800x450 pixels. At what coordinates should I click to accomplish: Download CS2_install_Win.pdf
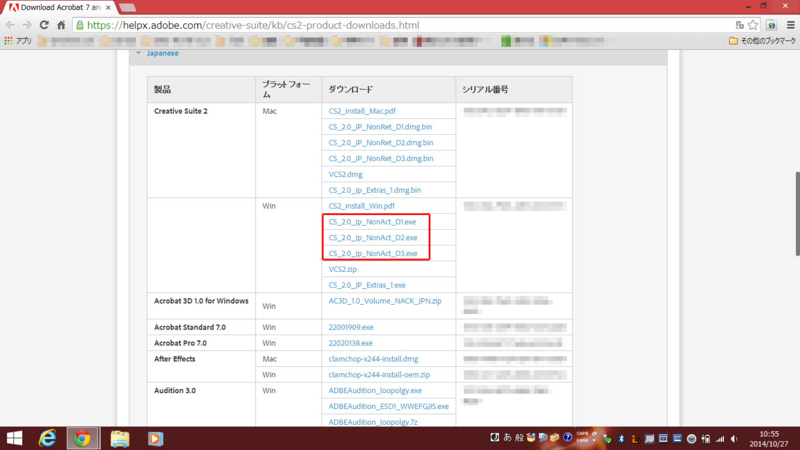[x=361, y=206]
